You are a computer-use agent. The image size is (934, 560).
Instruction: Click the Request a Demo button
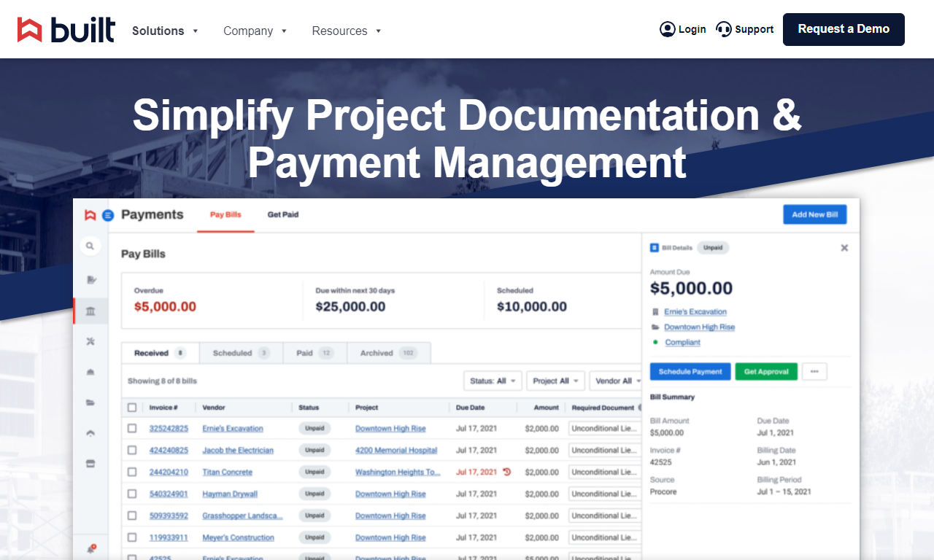coord(844,29)
